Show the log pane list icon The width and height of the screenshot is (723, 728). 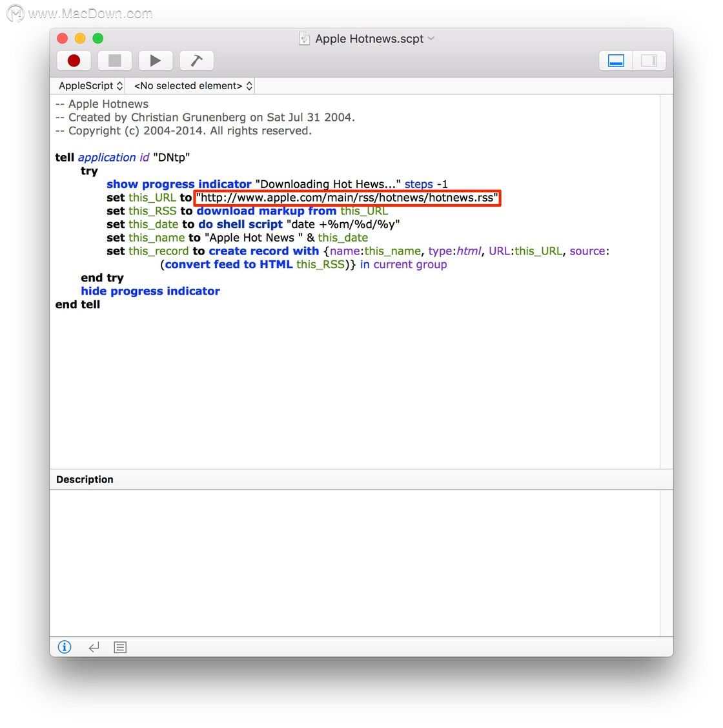pos(120,647)
